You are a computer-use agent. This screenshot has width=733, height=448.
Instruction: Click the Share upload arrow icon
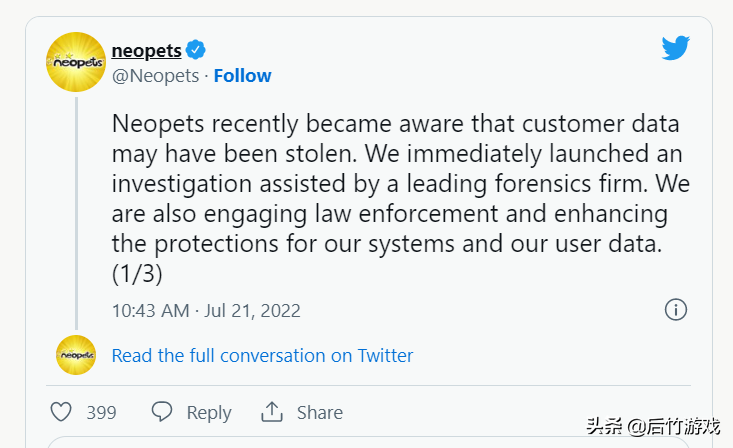click(x=272, y=412)
